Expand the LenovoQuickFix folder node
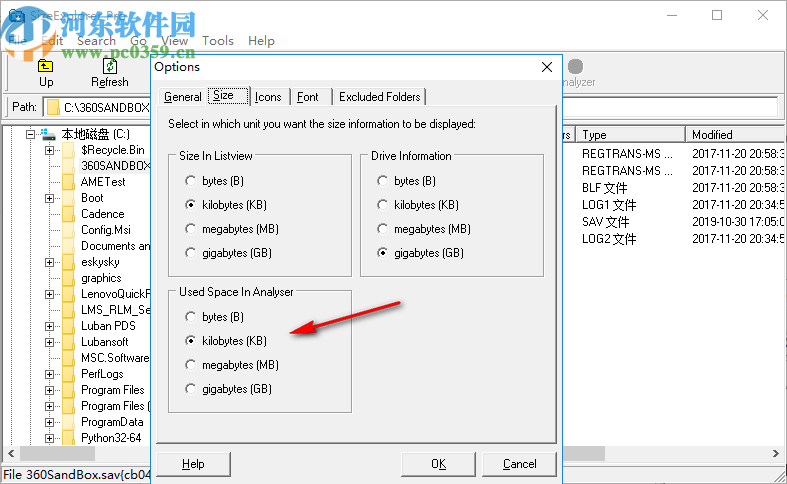787x484 pixels. [49, 294]
